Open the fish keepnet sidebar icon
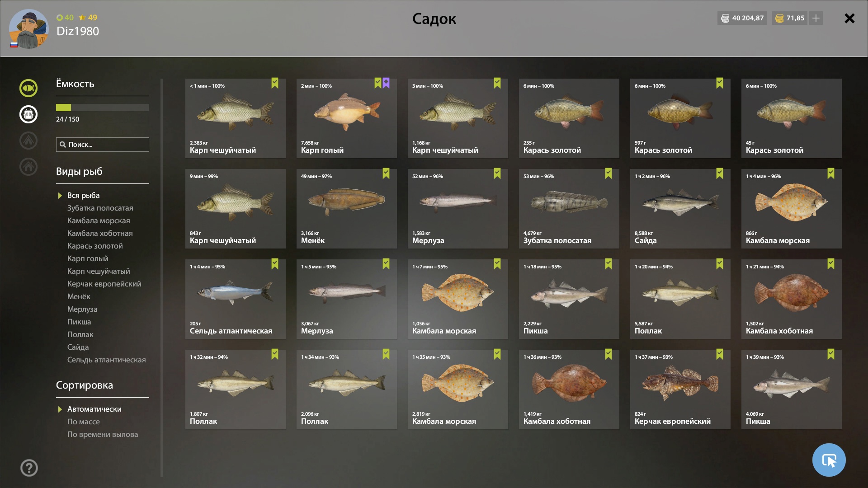 [x=28, y=88]
